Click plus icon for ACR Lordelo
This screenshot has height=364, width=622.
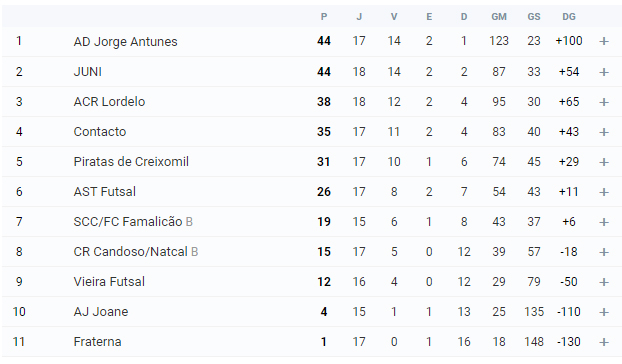coord(604,102)
